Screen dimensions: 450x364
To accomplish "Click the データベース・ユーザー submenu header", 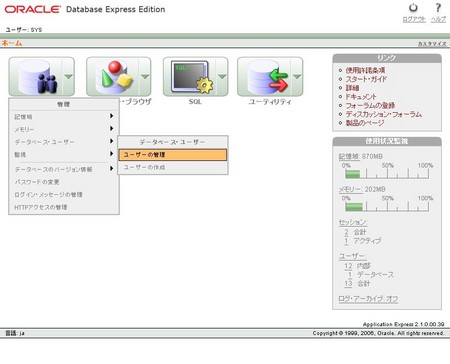I will 172,142.
